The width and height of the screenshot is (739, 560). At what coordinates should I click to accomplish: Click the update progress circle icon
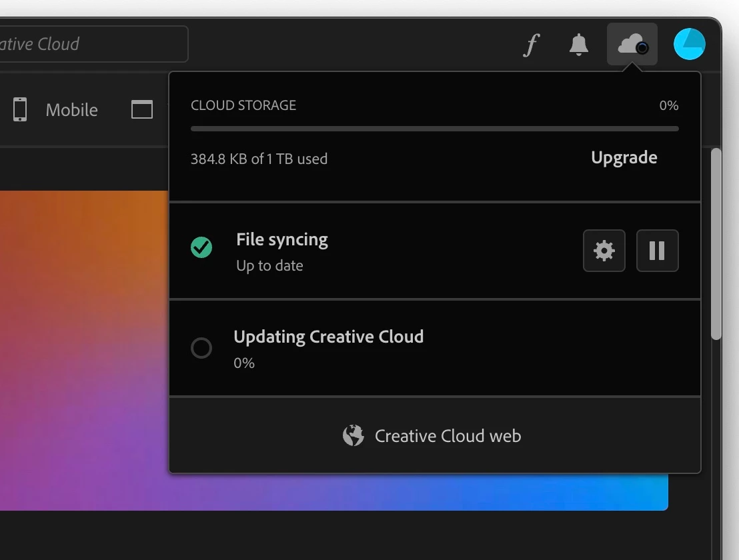coord(201,348)
